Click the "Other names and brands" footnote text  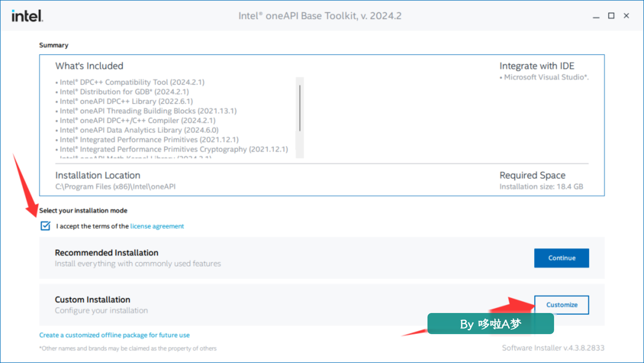click(128, 348)
